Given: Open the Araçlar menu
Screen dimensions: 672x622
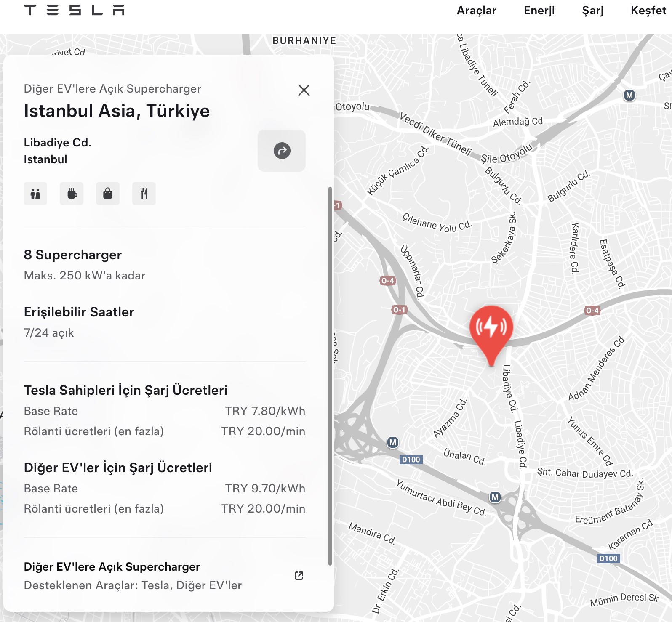Looking at the screenshot, I should (477, 11).
